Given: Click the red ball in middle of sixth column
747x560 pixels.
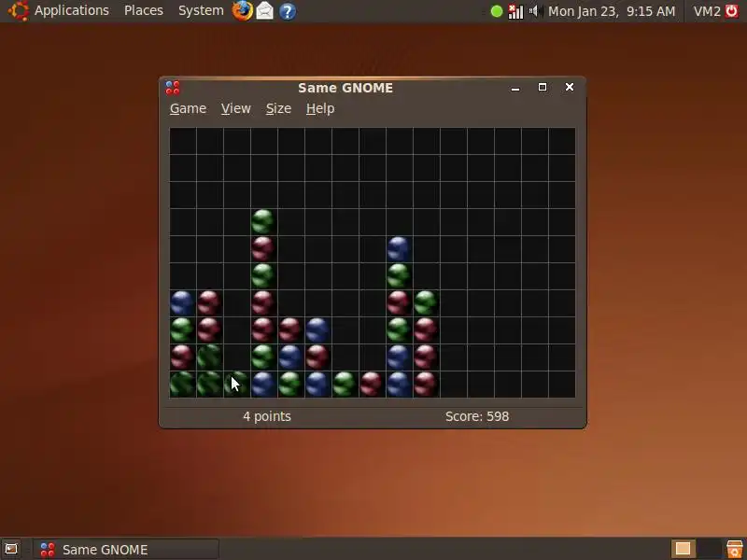Looking at the screenshot, I should click(317, 357).
